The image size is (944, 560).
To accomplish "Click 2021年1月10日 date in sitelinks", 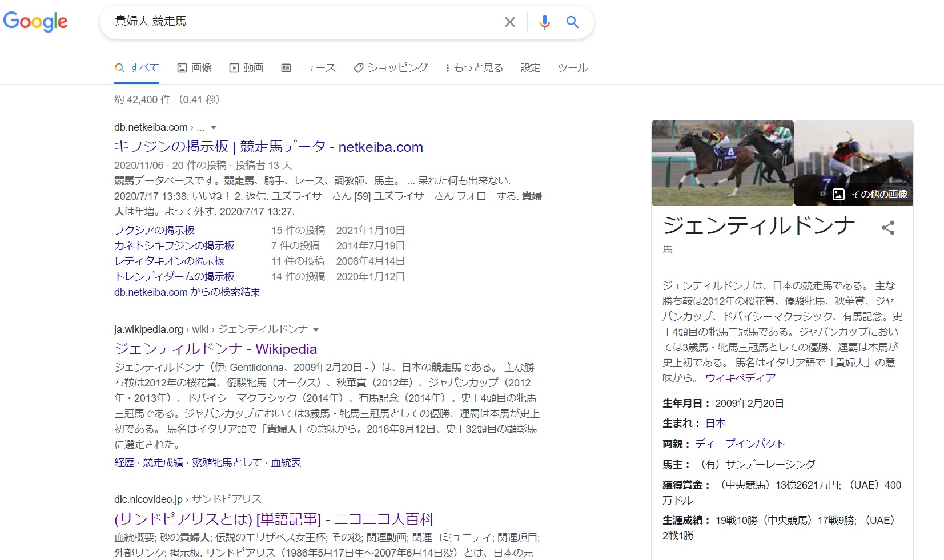I will tap(371, 230).
